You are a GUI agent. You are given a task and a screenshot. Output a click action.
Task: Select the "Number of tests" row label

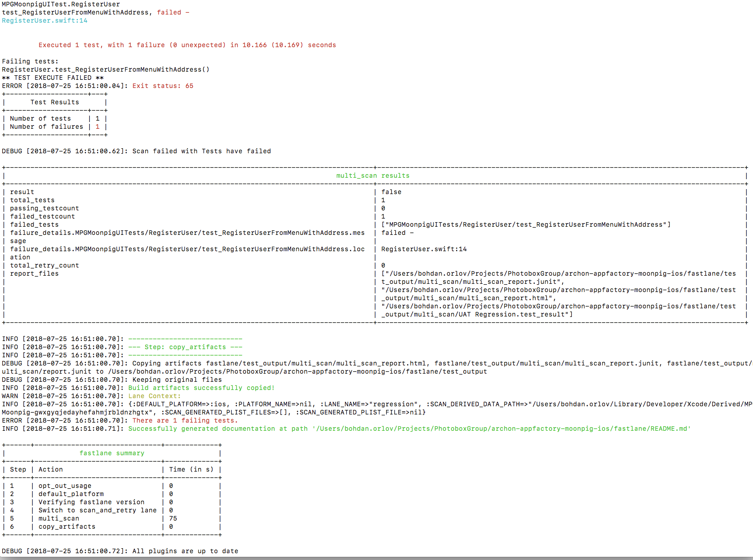click(40, 118)
